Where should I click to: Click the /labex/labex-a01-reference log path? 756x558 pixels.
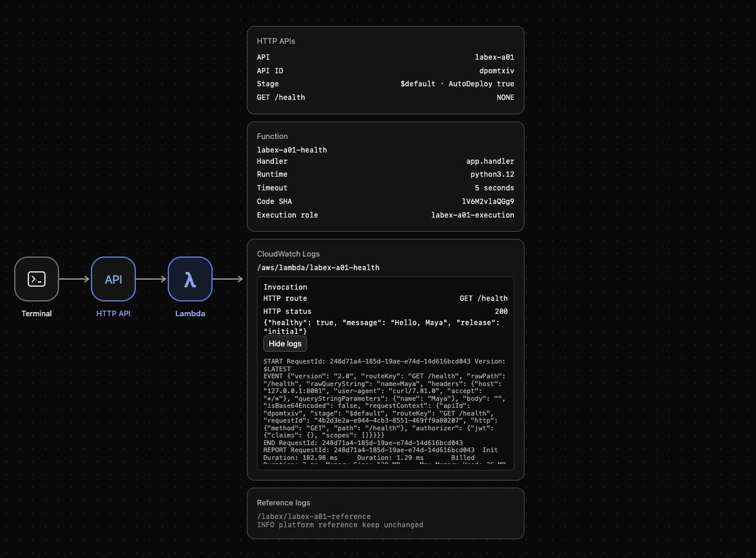[x=314, y=517]
